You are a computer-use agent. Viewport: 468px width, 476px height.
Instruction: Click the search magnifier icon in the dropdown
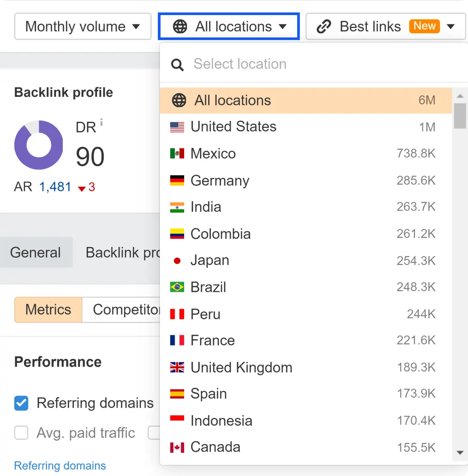pos(177,64)
